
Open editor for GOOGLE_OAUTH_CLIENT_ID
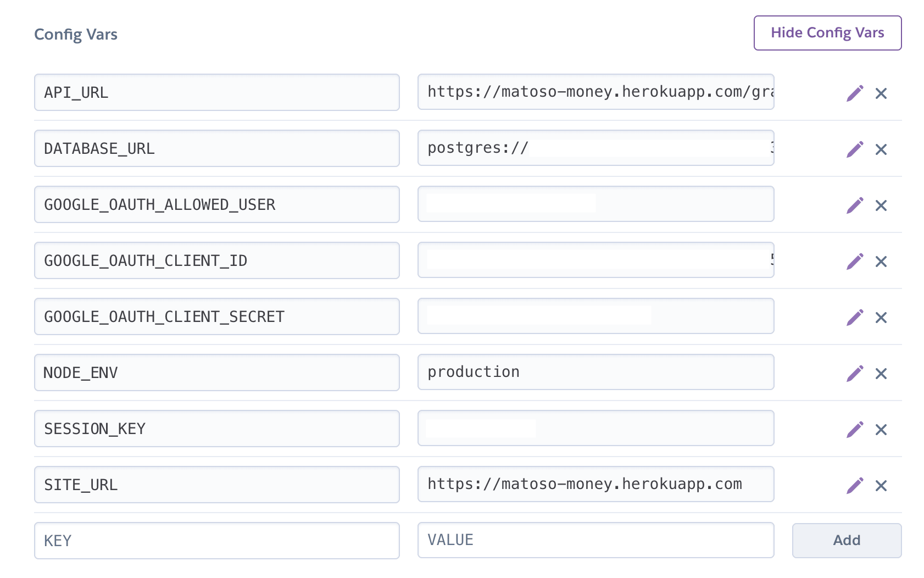(x=855, y=262)
